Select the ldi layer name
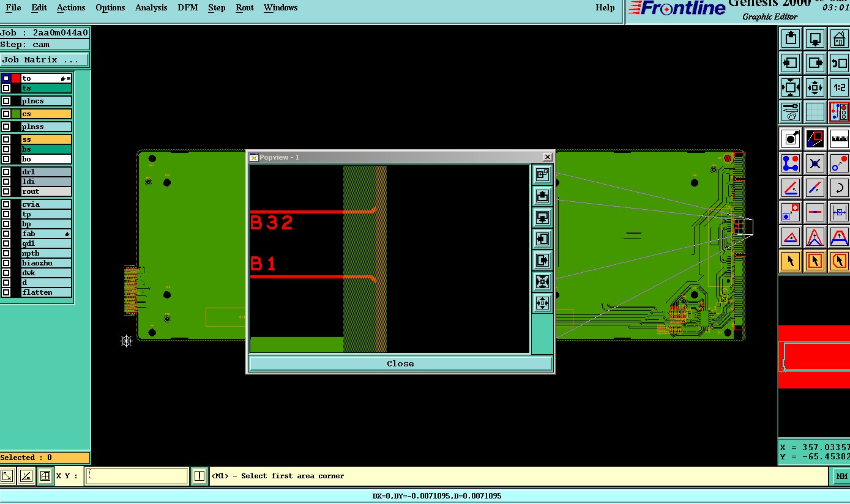Viewport: 850px width, 504px height. 47,182
